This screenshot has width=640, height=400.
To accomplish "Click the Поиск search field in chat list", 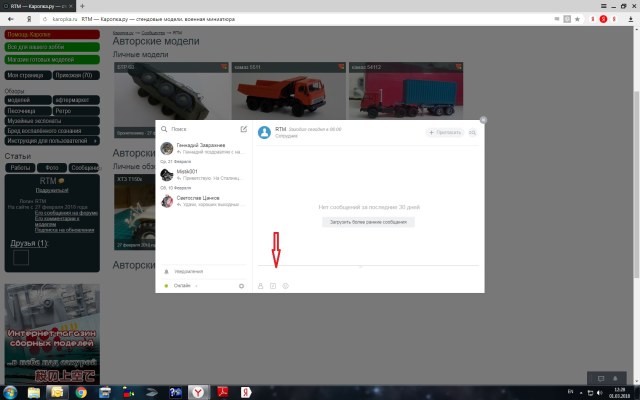I will [x=200, y=129].
